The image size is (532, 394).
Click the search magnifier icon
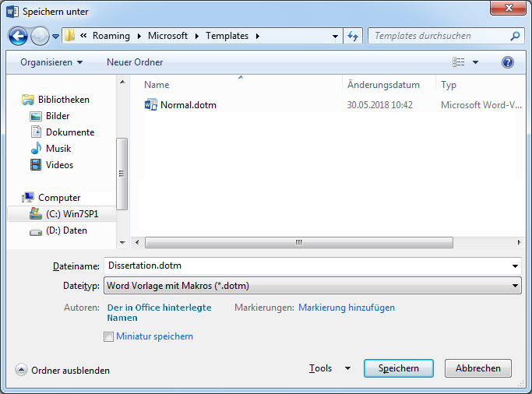[515, 36]
